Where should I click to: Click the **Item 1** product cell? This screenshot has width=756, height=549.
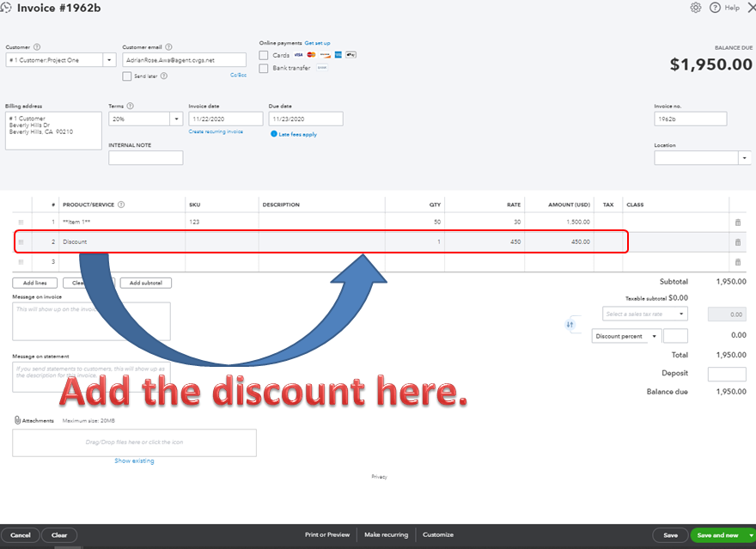tap(122, 223)
